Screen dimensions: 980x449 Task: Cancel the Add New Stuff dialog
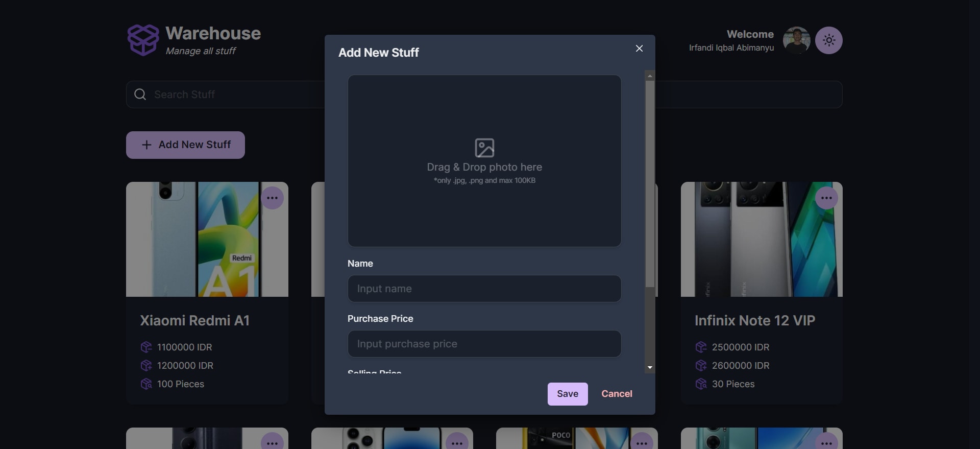tap(617, 394)
